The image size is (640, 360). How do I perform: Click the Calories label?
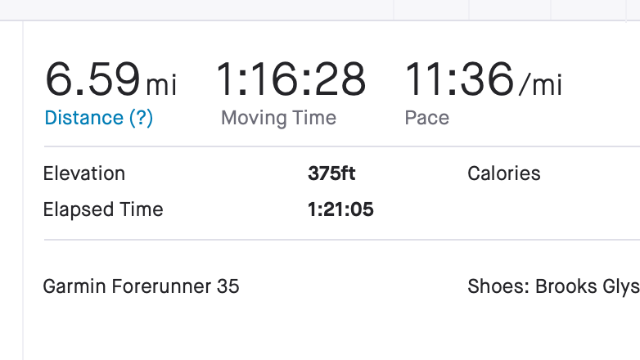click(x=504, y=173)
